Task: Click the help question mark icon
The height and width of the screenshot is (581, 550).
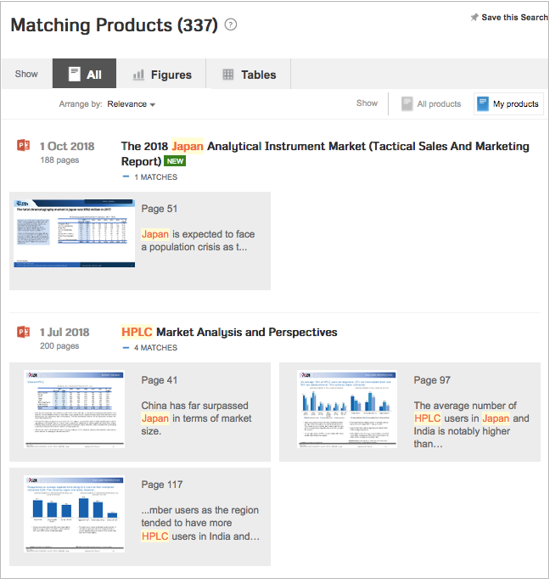Action: [231, 25]
